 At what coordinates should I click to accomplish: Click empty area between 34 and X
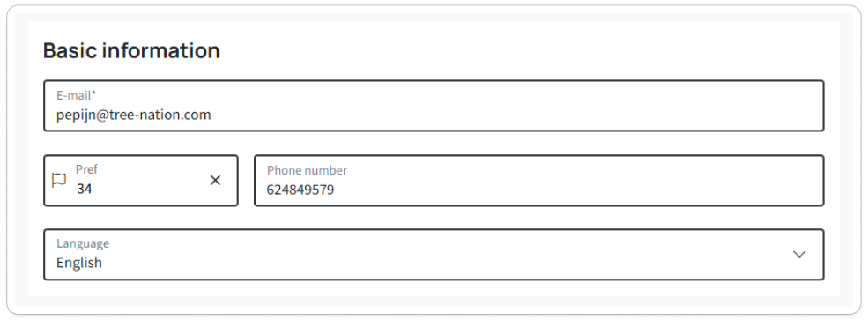coord(150,189)
